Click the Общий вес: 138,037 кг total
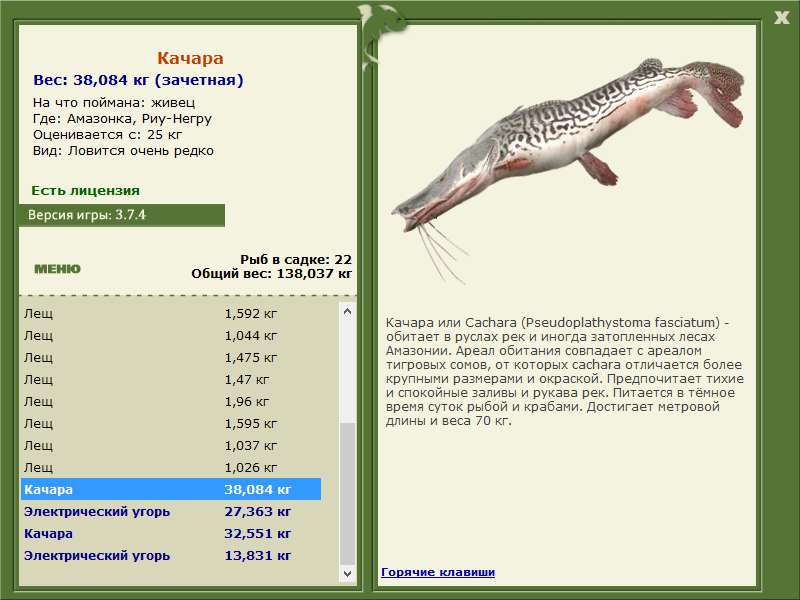The height and width of the screenshot is (600, 800). point(271,274)
